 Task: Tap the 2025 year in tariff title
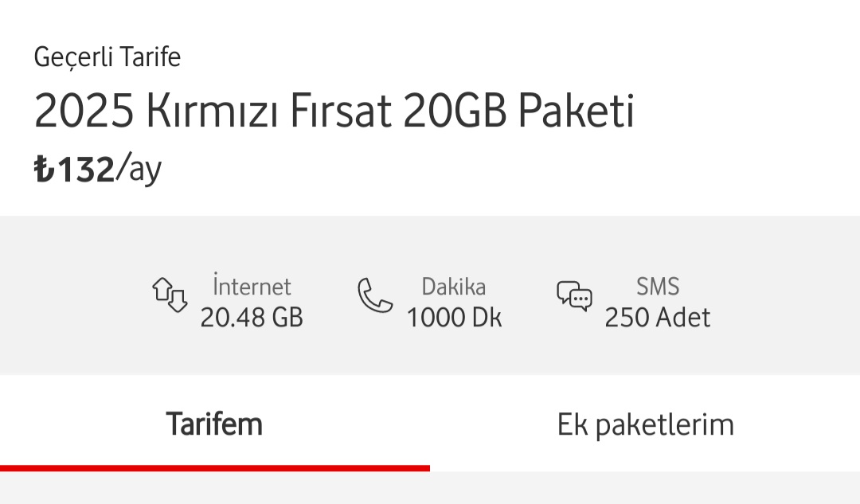pos(83,111)
